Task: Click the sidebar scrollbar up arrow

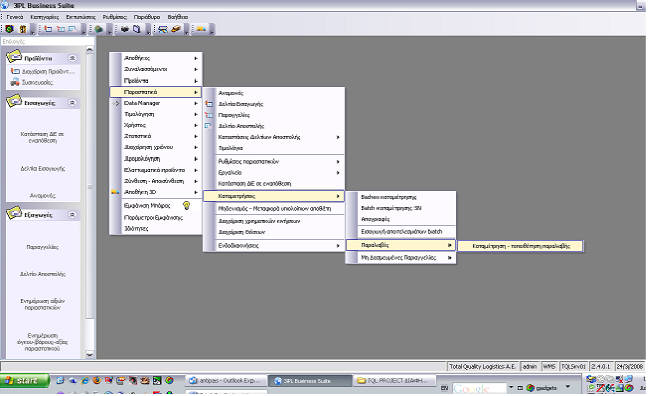Action: (x=90, y=50)
